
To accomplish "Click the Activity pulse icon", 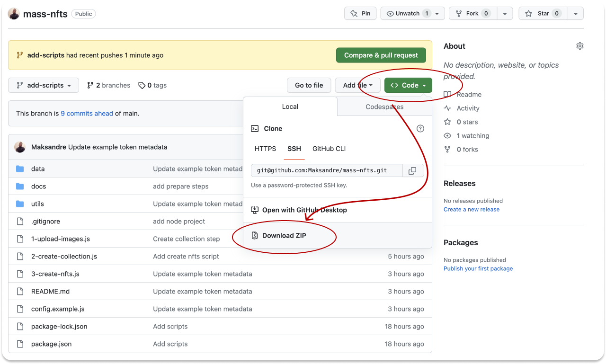I will [x=447, y=108].
